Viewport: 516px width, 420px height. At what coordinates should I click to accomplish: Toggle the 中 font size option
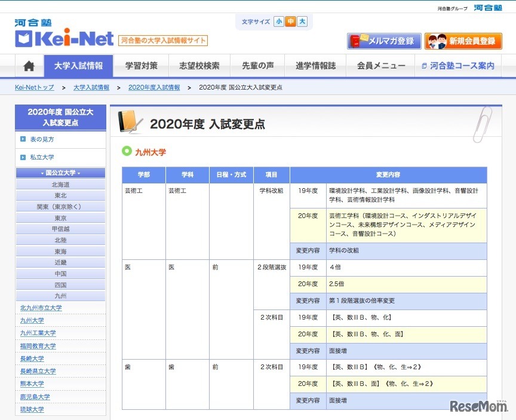click(x=290, y=21)
